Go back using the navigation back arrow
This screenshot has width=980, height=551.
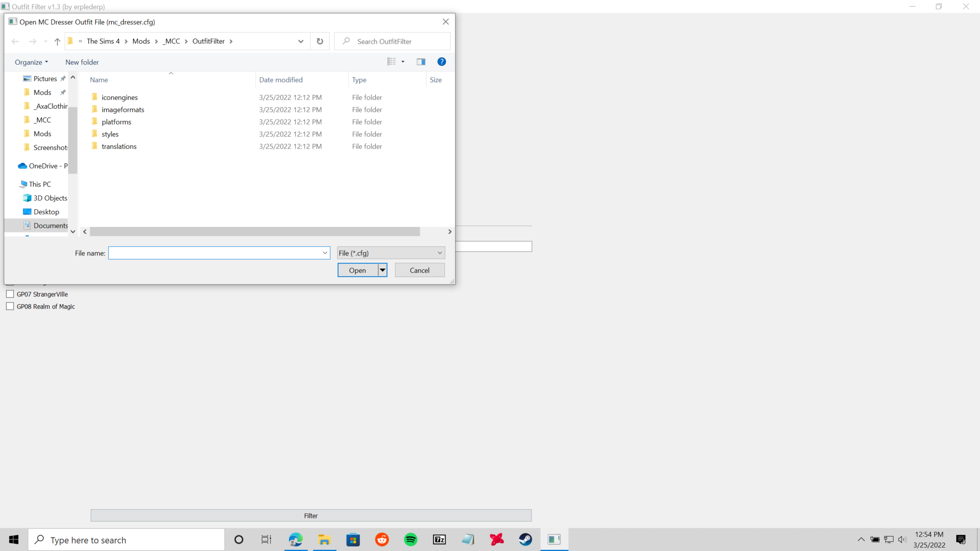(x=15, y=41)
